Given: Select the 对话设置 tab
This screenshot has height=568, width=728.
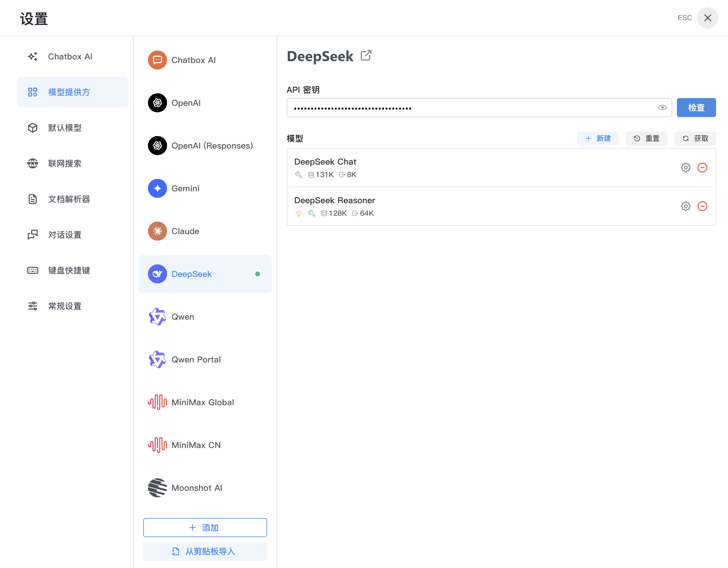Looking at the screenshot, I should point(73,235).
